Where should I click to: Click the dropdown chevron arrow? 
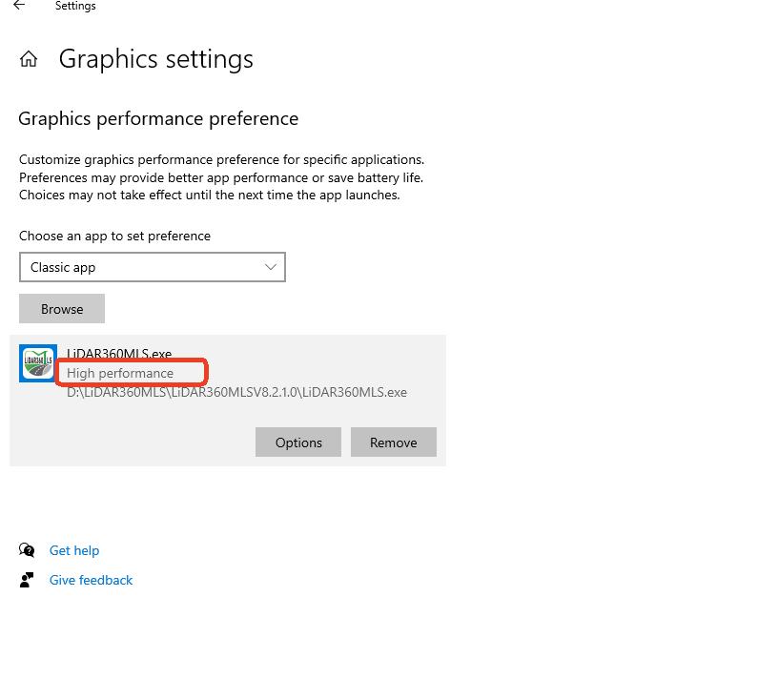click(x=271, y=267)
